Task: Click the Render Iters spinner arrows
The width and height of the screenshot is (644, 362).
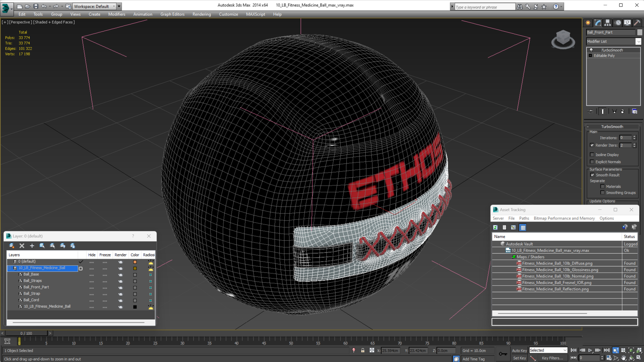Action: point(634,145)
